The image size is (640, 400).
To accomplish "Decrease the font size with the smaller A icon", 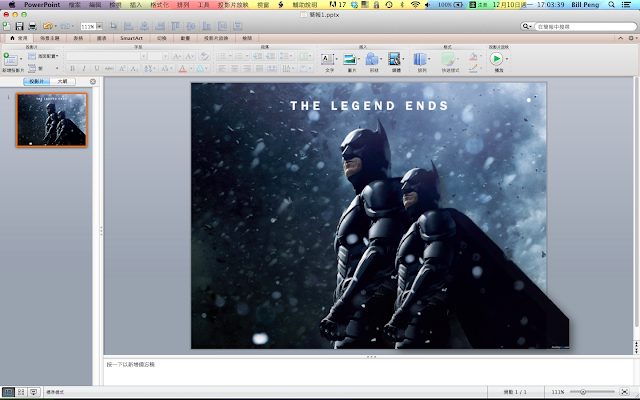I will pos(190,56).
